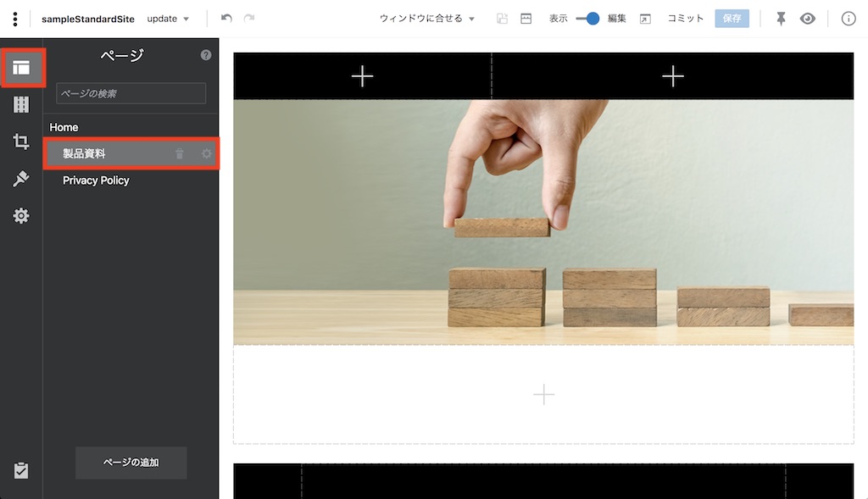This screenshot has width=868, height=499.
Task: Click the undo arrow in toolbar
Action: point(226,19)
